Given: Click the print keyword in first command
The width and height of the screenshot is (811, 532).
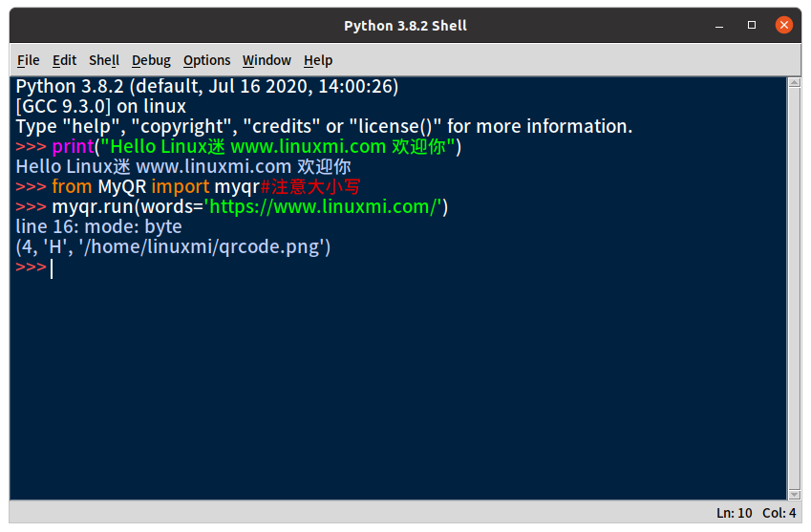Looking at the screenshot, I should pyautogui.click(x=73, y=147).
